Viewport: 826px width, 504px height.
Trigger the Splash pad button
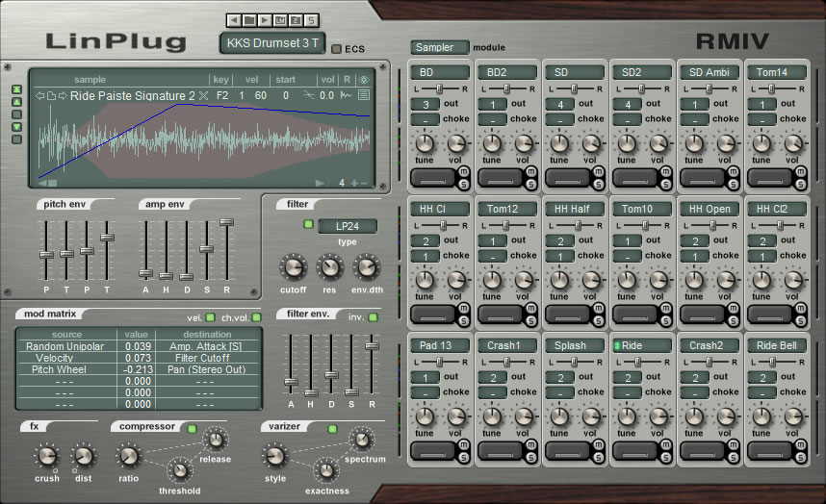pos(568,451)
